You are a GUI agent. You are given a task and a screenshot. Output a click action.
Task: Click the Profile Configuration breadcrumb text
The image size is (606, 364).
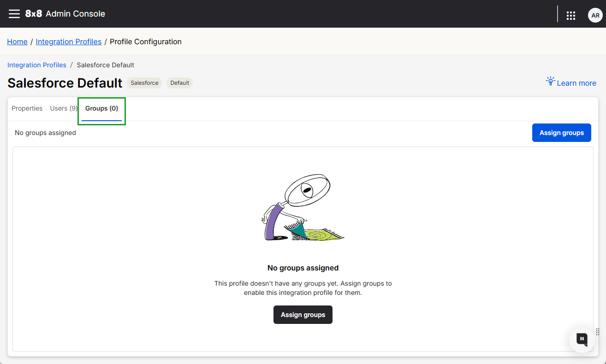(x=146, y=41)
